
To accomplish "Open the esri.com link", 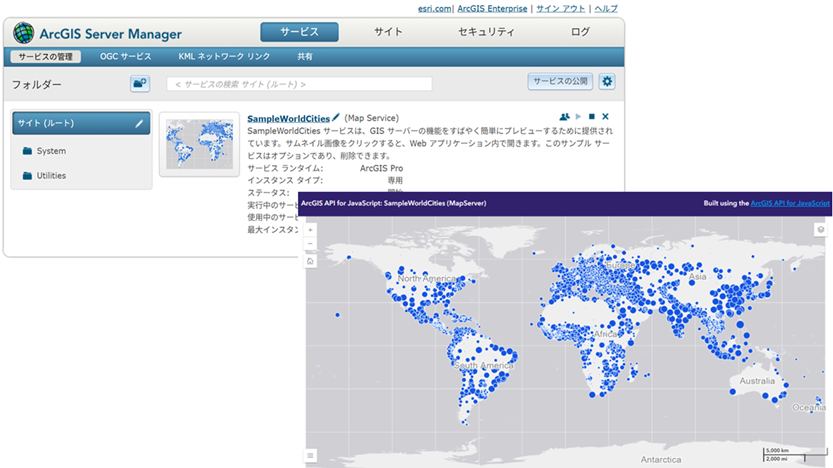I will click(x=434, y=8).
